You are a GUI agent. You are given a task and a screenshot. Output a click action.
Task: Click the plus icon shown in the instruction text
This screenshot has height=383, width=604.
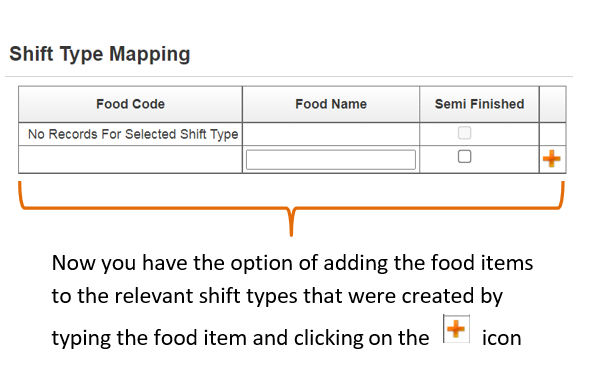[x=456, y=329]
